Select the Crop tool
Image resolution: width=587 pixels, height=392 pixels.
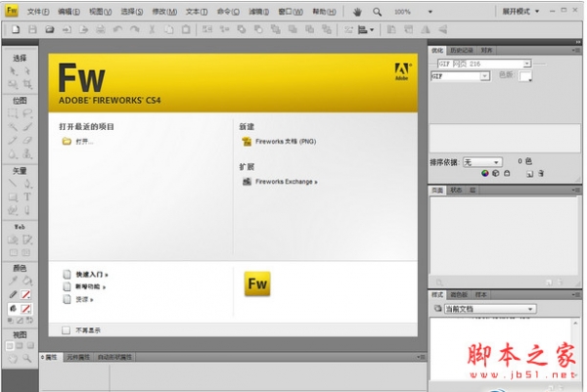click(27, 84)
